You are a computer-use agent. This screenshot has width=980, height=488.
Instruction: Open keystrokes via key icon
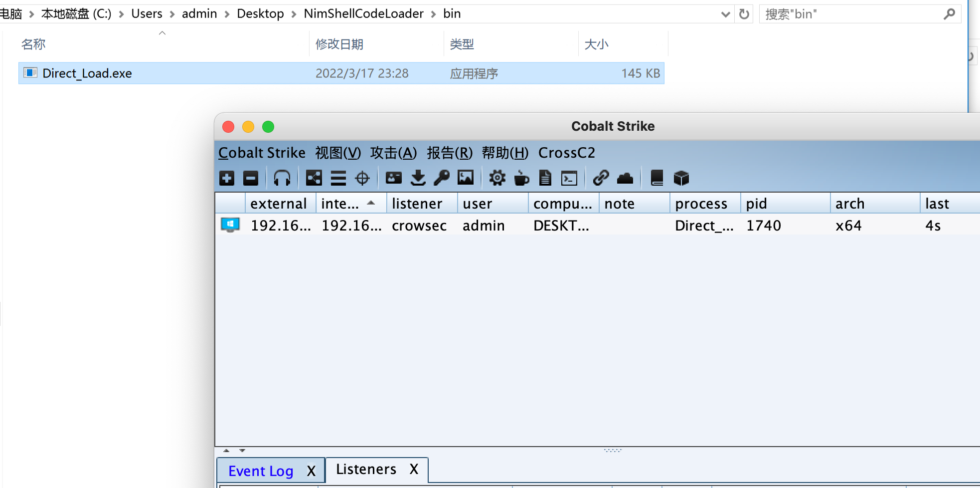(x=442, y=178)
